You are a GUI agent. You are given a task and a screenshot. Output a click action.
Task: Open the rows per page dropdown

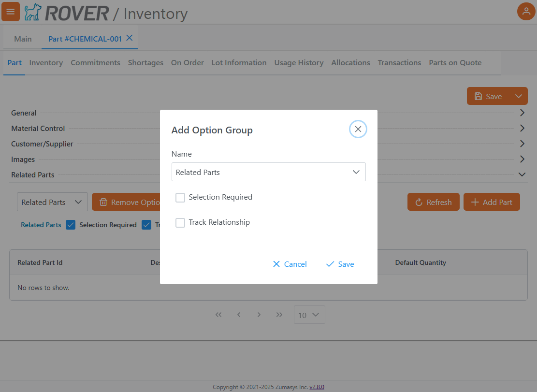click(x=309, y=315)
